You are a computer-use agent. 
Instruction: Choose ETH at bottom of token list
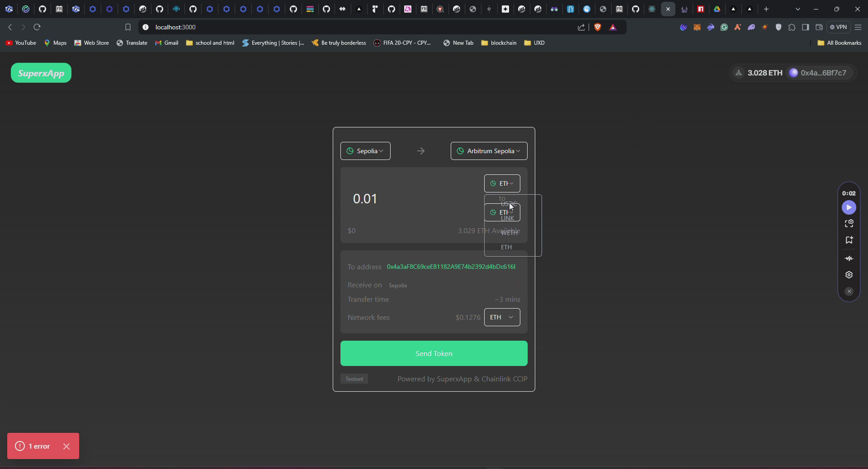(506, 247)
